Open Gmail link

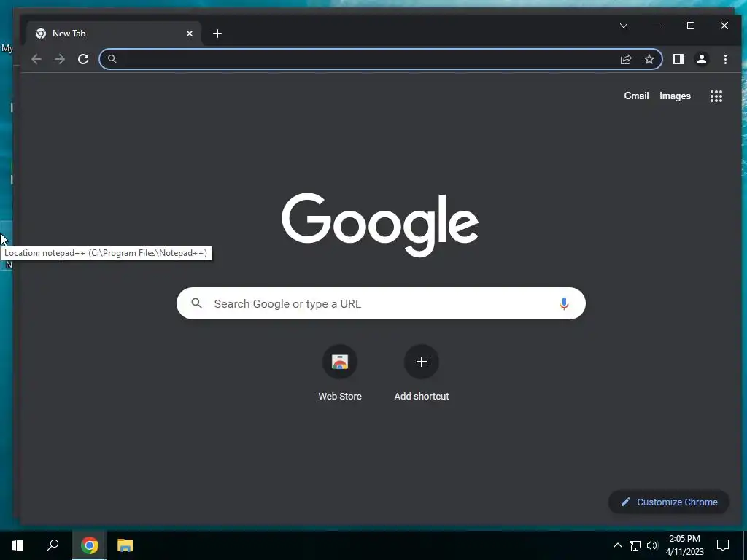click(636, 96)
